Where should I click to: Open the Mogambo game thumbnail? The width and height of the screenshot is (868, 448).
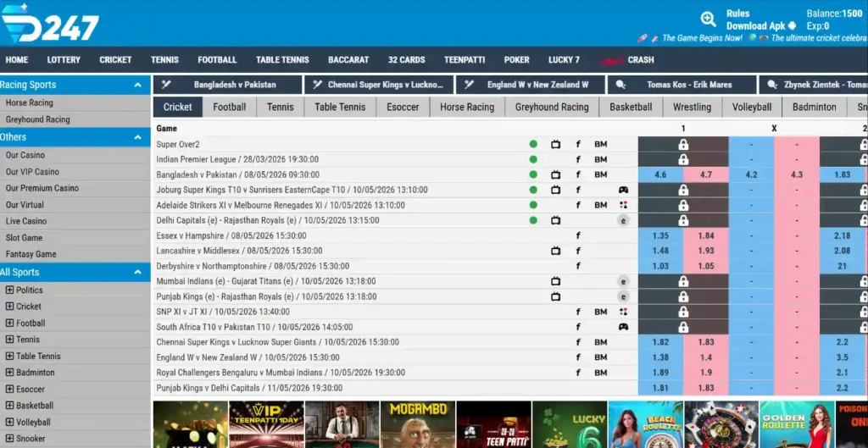(x=418, y=424)
